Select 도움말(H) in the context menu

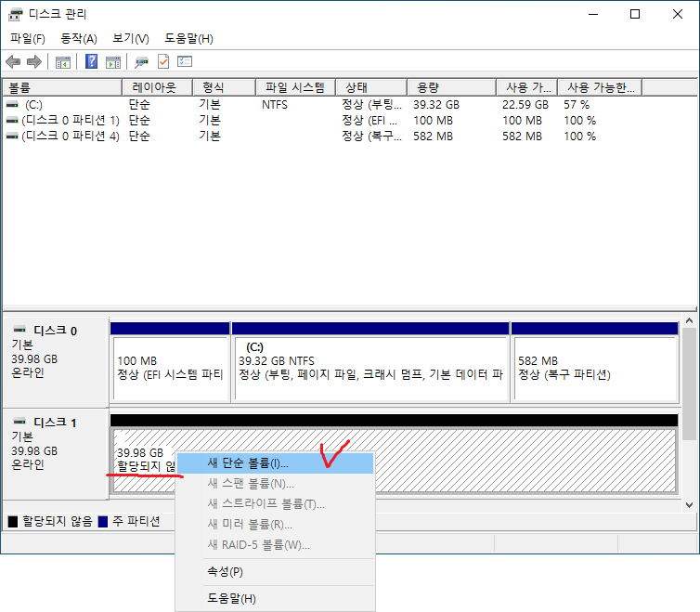pos(275,599)
